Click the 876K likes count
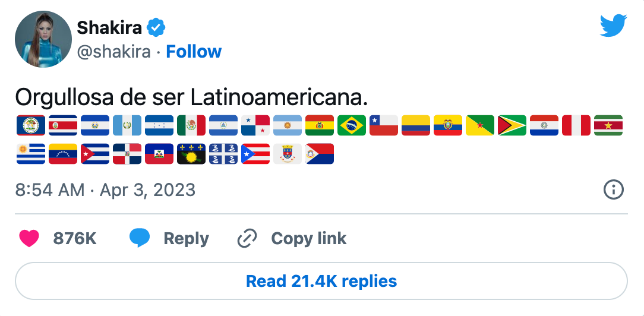 74,239
